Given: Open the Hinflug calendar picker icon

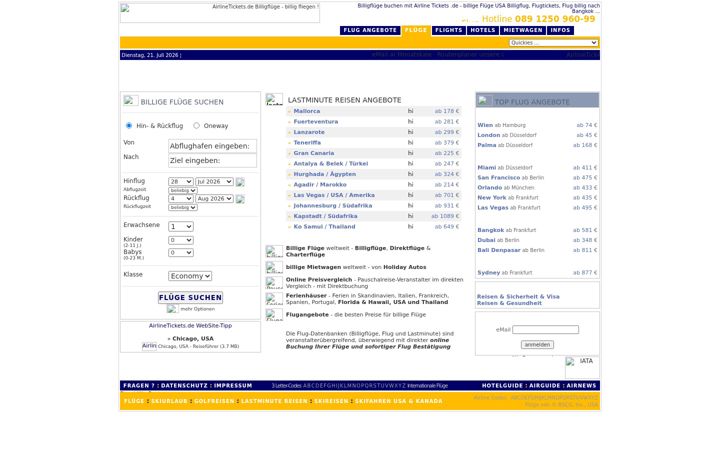Looking at the screenshot, I should coord(240,182).
